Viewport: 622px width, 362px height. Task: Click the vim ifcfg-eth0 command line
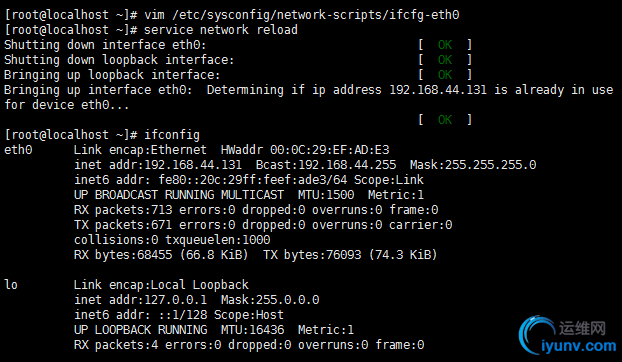pos(232,15)
